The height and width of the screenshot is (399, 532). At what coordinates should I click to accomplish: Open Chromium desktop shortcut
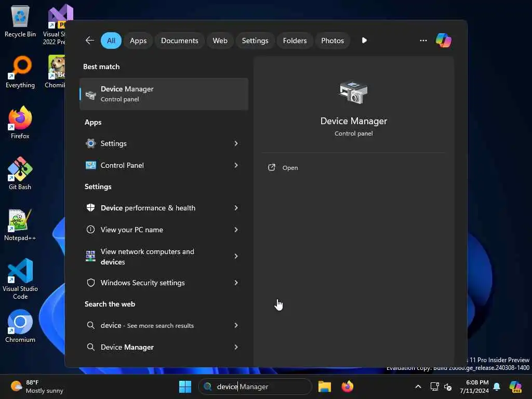(x=20, y=326)
